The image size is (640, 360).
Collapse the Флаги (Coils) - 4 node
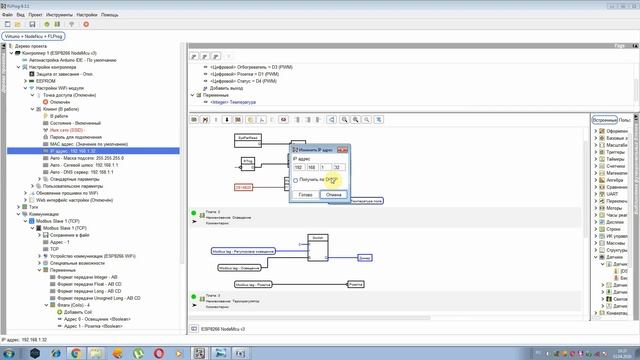point(47,305)
